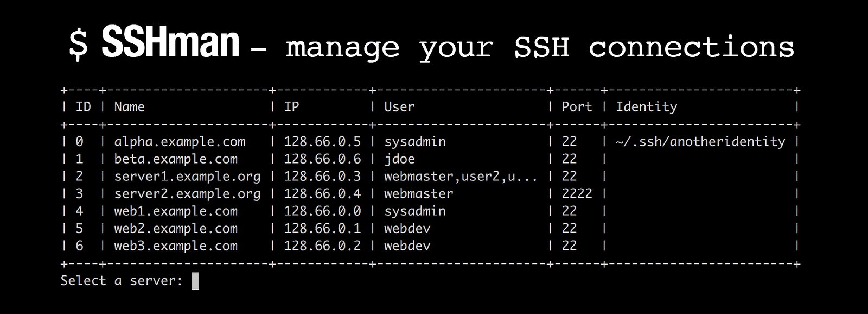868x314 pixels.
Task: Click web1.example.com entry
Action: click(176, 211)
